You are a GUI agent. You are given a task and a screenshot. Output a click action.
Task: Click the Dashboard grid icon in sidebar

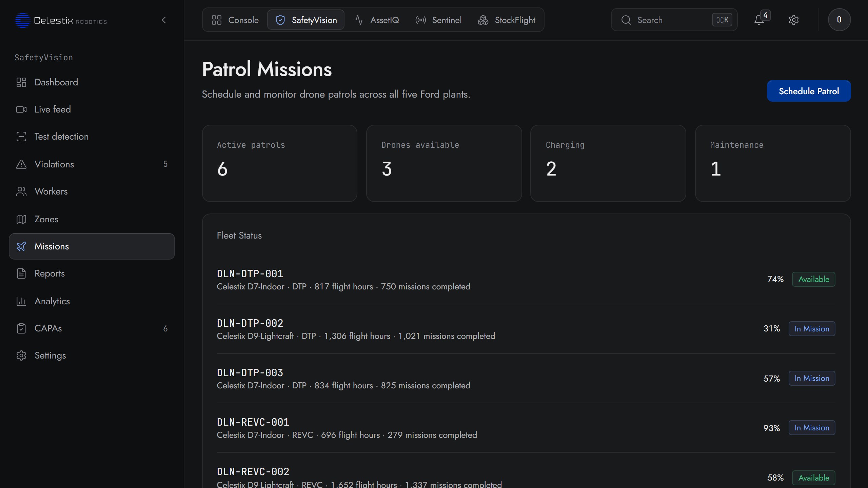pos(21,82)
